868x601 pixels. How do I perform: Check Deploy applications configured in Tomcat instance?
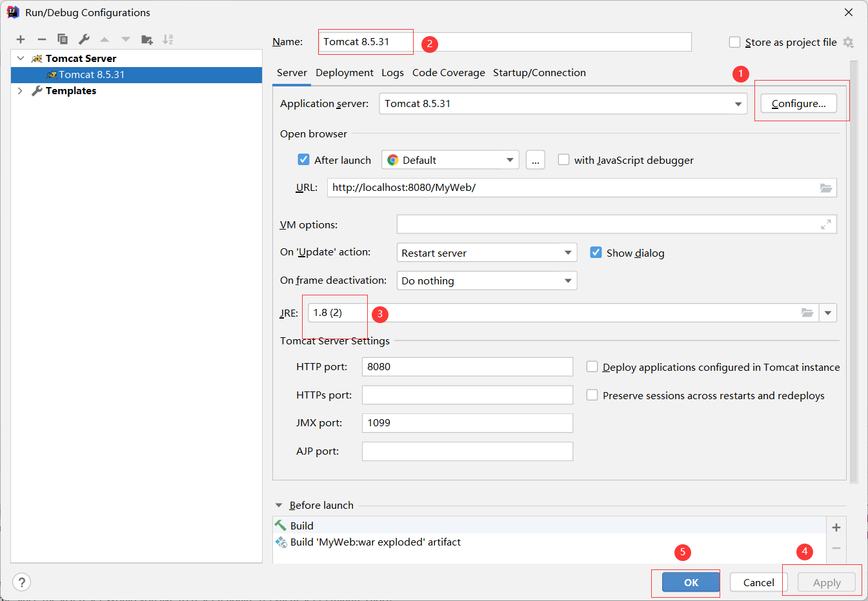click(x=592, y=366)
